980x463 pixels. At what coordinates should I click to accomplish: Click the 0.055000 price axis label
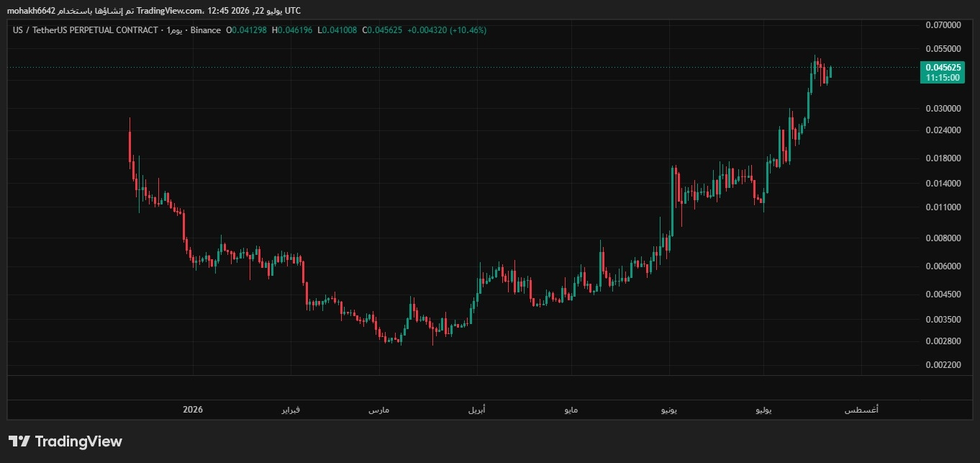click(x=943, y=49)
